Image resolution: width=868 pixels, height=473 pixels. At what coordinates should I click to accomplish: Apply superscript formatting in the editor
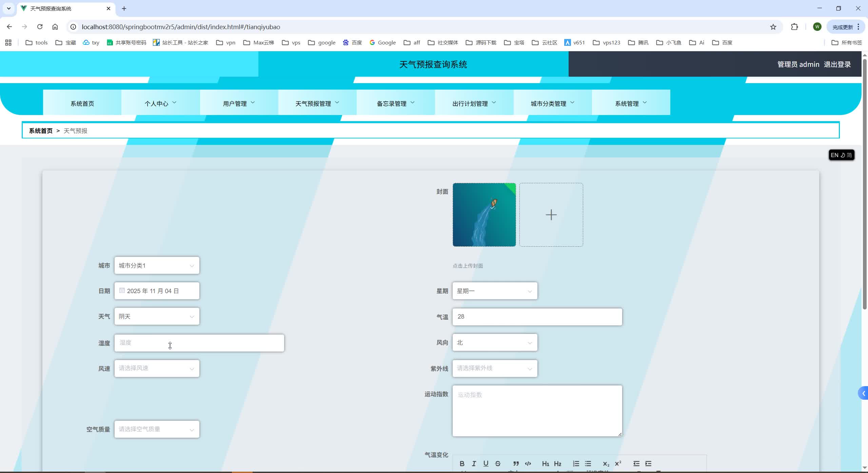618,463
